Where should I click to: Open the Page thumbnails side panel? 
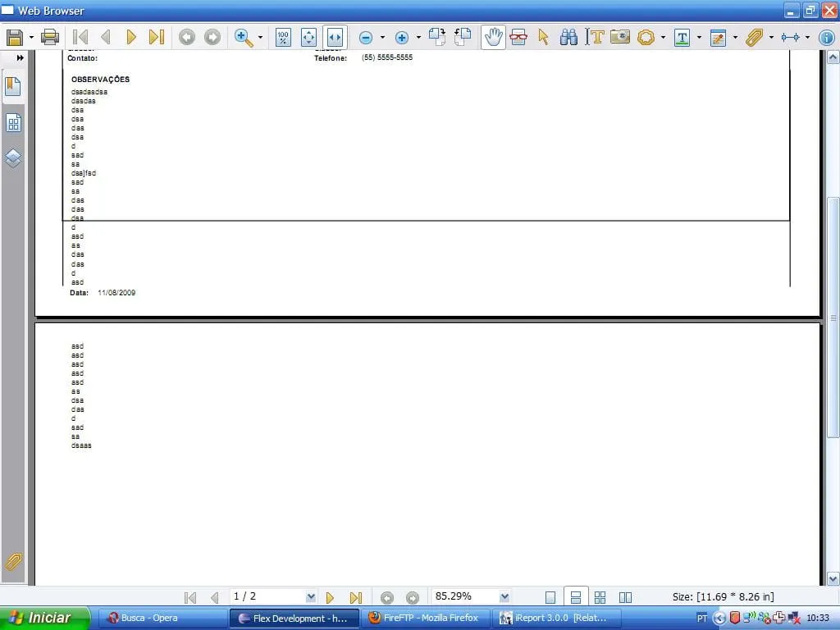13,123
